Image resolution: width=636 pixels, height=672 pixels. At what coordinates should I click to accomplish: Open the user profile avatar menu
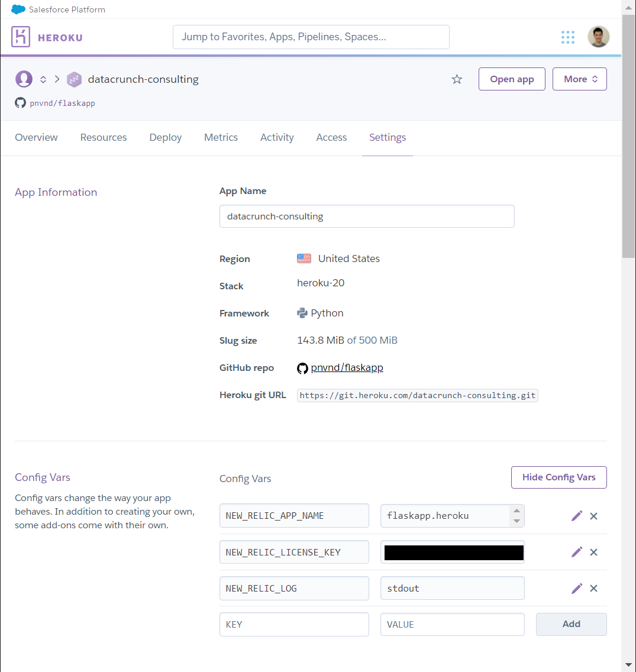point(598,37)
